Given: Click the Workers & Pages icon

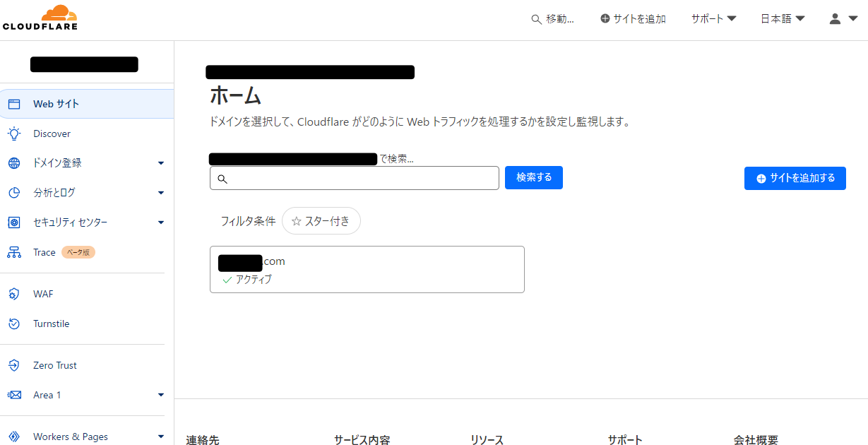Looking at the screenshot, I should click(14, 437).
